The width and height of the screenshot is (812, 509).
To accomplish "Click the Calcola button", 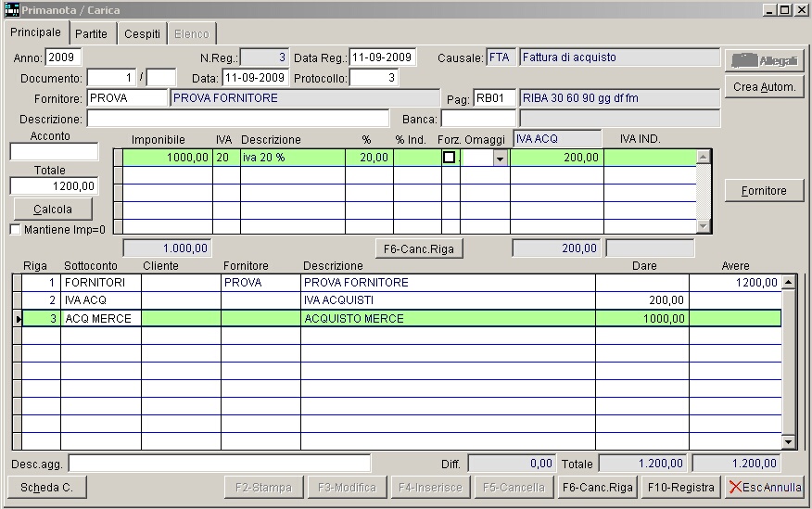I will click(53, 210).
